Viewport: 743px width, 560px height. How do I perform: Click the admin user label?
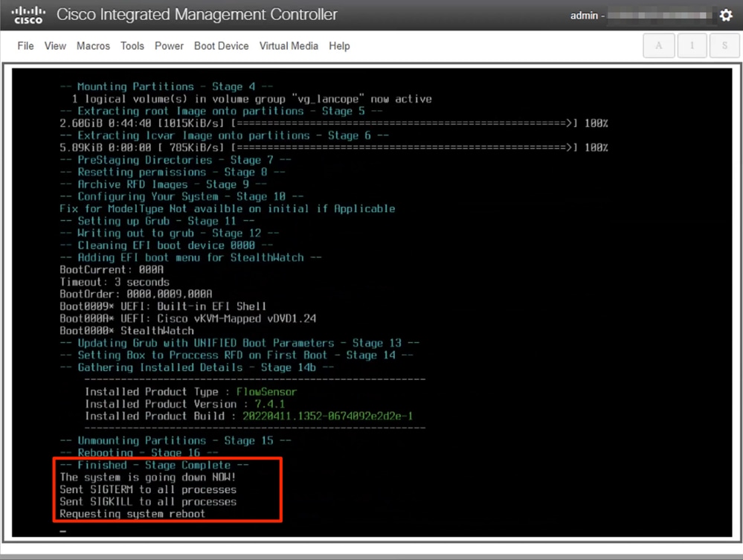point(584,16)
